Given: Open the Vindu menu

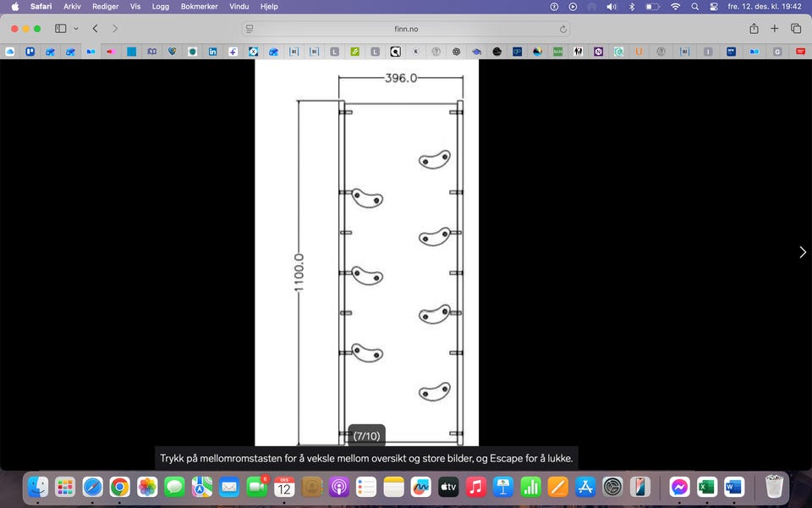Looking at the screenshot, I should tap(239, 7).
